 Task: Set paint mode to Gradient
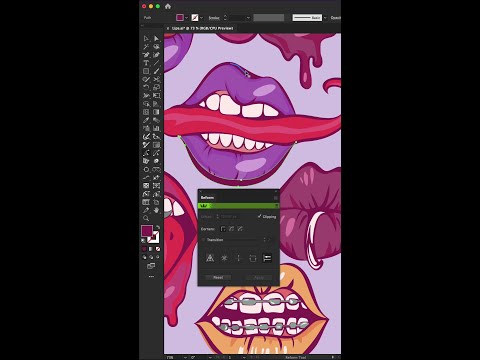point(151,249)
